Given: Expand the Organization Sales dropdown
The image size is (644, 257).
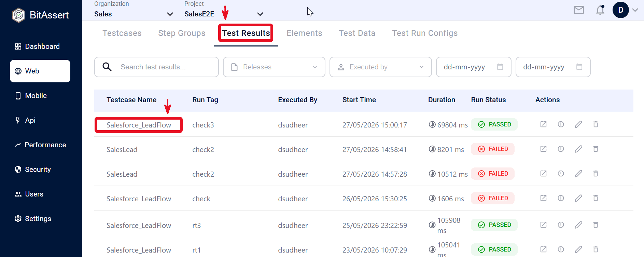Looking at the screenshot, I should click(134, 14).
